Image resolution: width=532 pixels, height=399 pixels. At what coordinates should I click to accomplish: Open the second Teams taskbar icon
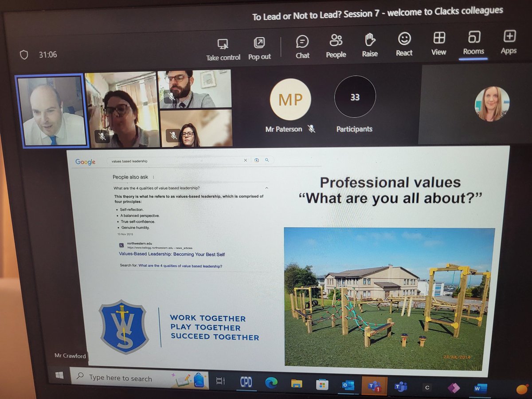click(401, 387)
